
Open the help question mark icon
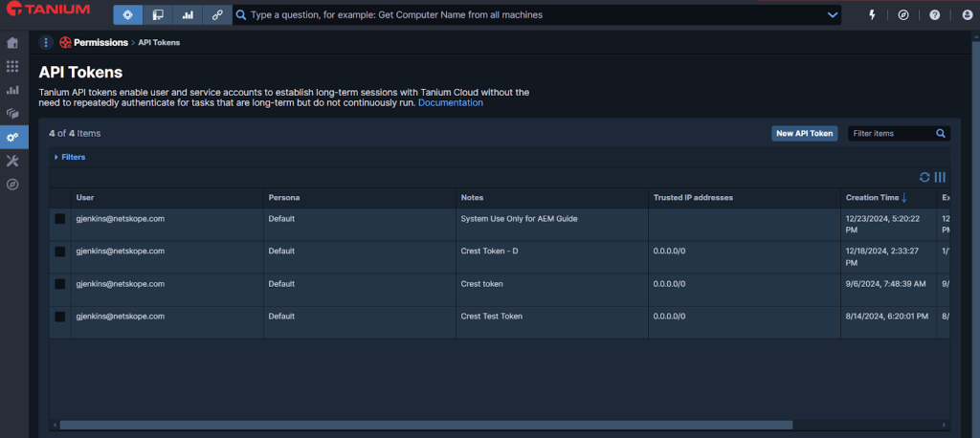tap(934, 15)
